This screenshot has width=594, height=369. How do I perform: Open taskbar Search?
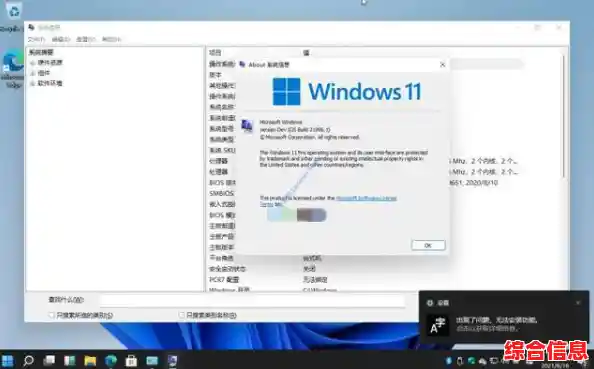[28, 360]
